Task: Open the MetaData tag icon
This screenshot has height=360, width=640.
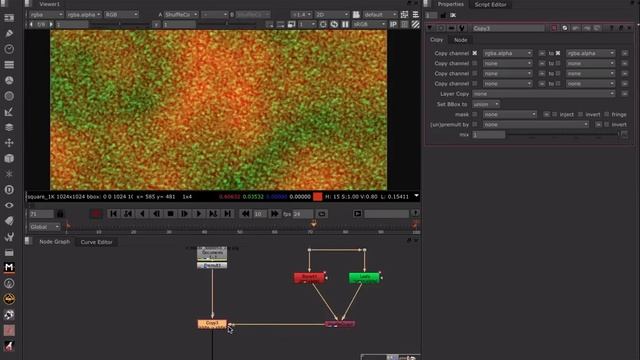Action: [x=9, y=221]
